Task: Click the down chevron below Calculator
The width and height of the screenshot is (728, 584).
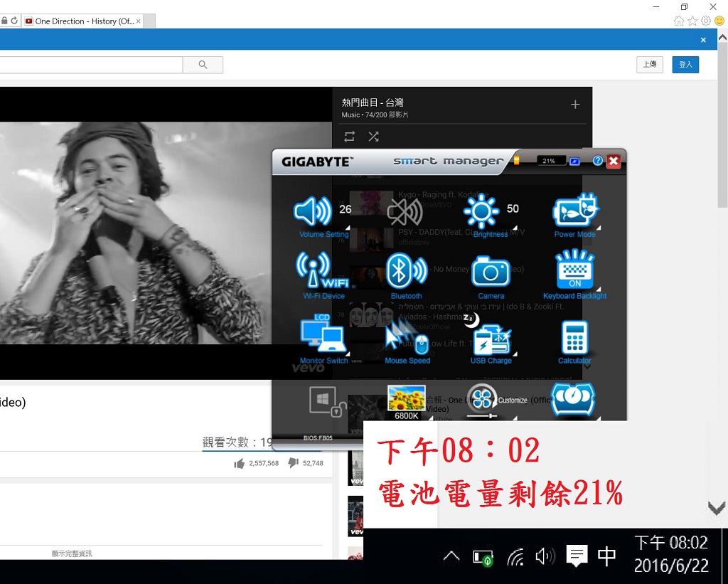Action: 587,367
